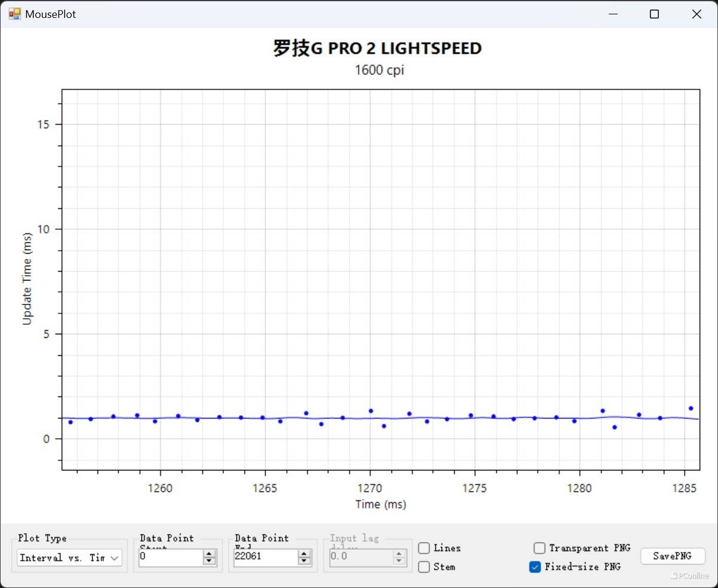
Task: Click the 1600 cpi subtitle text
Action: [379, 70]
